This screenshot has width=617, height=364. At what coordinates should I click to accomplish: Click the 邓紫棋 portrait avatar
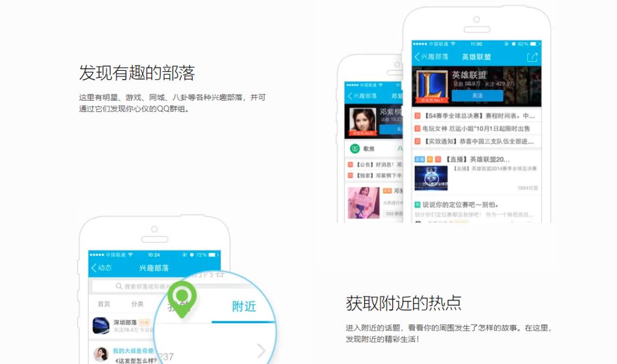(x=362, y=121)
